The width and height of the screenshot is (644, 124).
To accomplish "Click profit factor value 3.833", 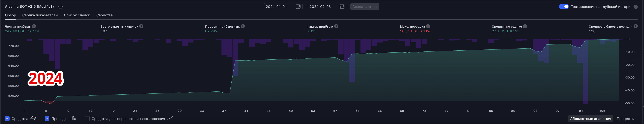I will point(312,31).
